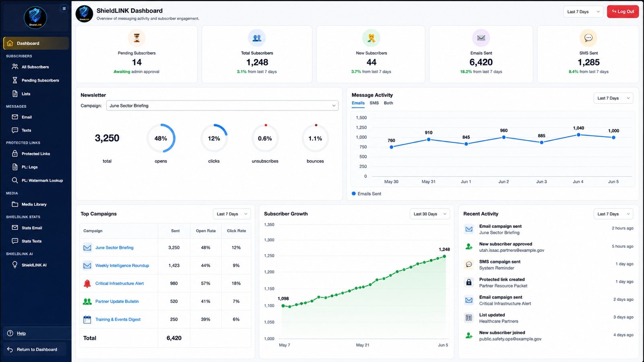Image resolution: width=644 pixels, height=362 pixels.
Task: Click the Pending Subscribers hourglass card icon
Action: [137, 38]
